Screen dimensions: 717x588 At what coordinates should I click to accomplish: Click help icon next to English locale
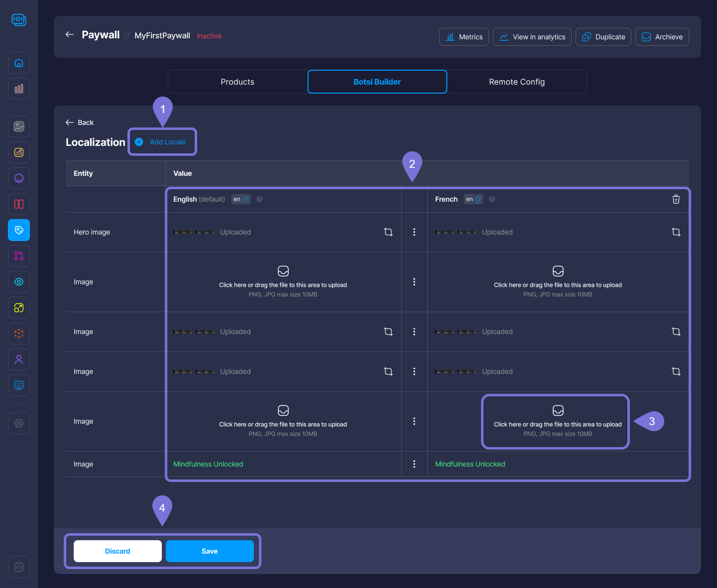coord(259,199)
